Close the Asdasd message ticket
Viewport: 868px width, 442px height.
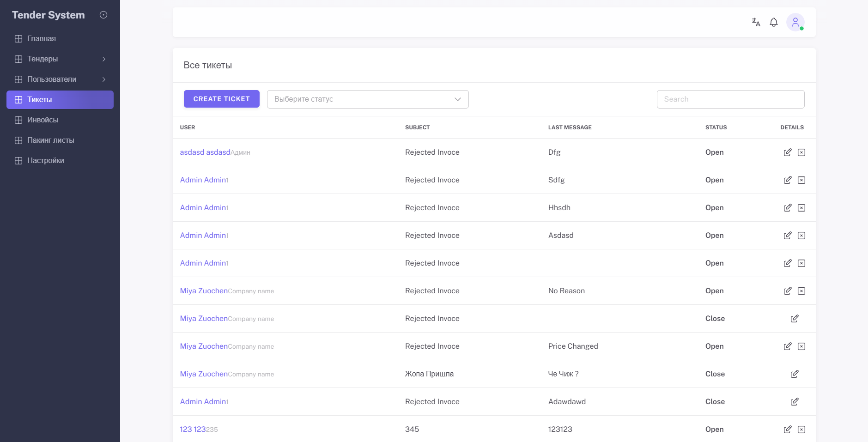coord(801,236)
